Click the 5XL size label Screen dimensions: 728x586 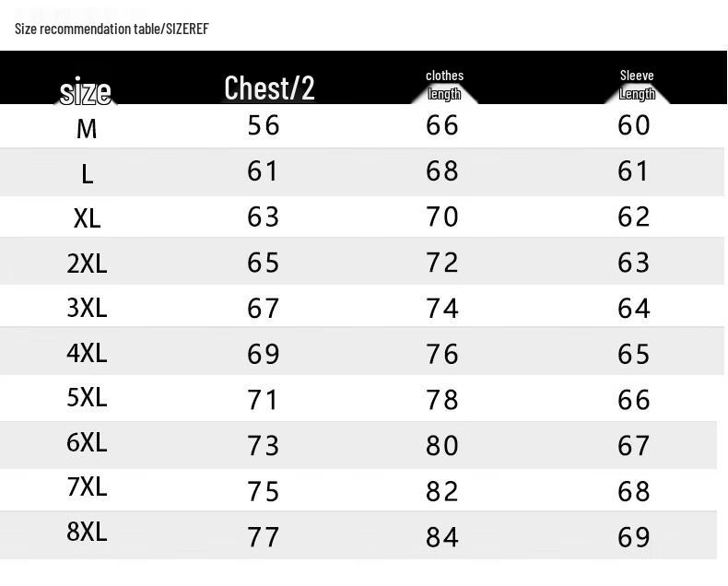(x=87, y=397)
